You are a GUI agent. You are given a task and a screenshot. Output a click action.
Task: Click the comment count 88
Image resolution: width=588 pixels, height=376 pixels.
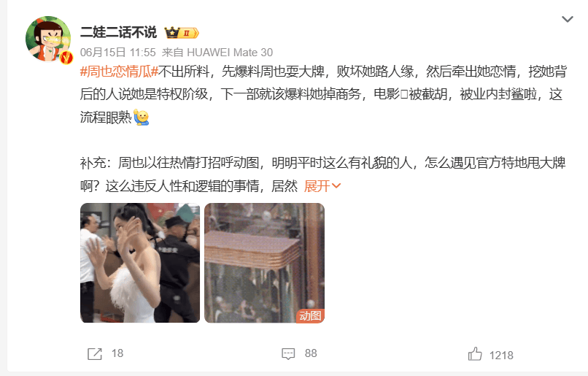pos(311,353)
